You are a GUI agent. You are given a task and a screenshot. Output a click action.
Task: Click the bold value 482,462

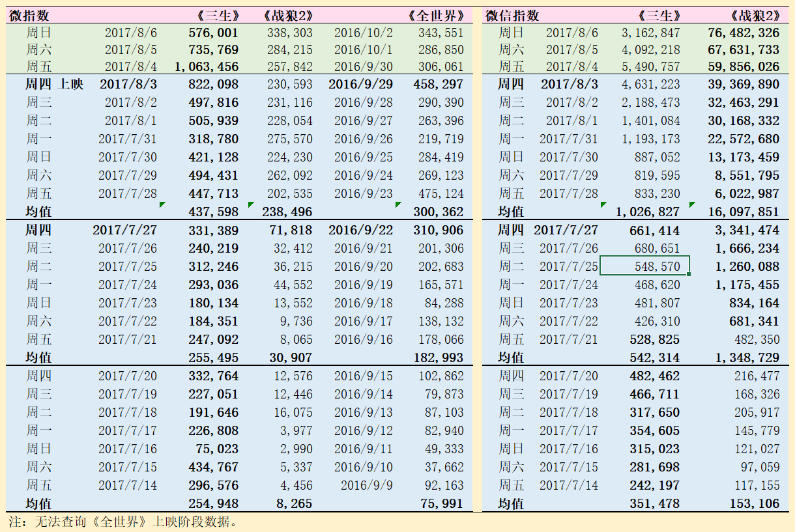click(x=655, y=376)
